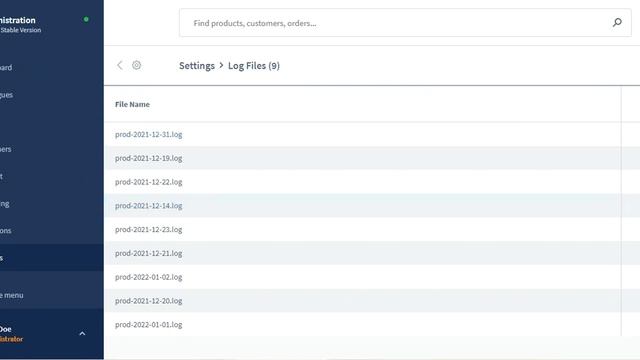Click the search magnifier icon
Image resolution: width=640 pixels, height=360 pixels.
click(x=617, y=22)
